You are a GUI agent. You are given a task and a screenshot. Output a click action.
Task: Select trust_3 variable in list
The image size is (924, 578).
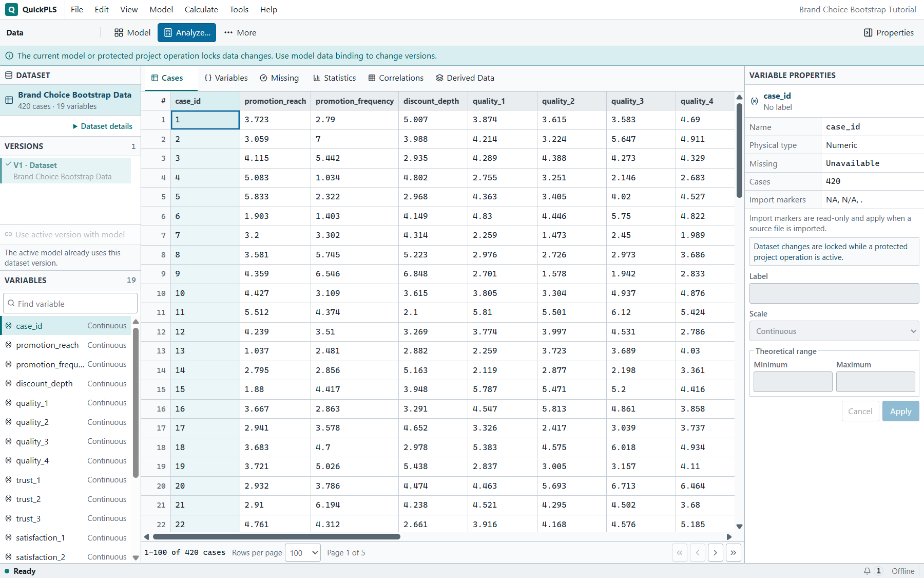pyautogui.click(x=66, y=518)
